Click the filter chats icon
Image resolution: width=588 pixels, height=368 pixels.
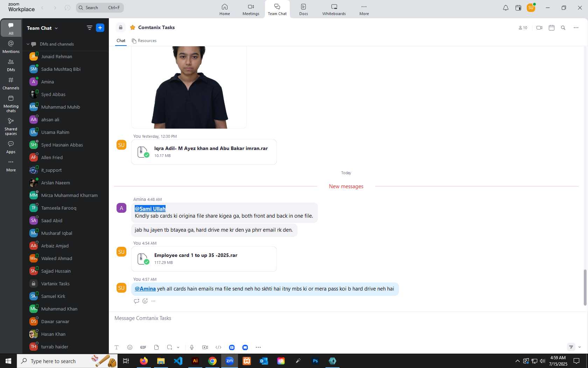coord(90,28)
